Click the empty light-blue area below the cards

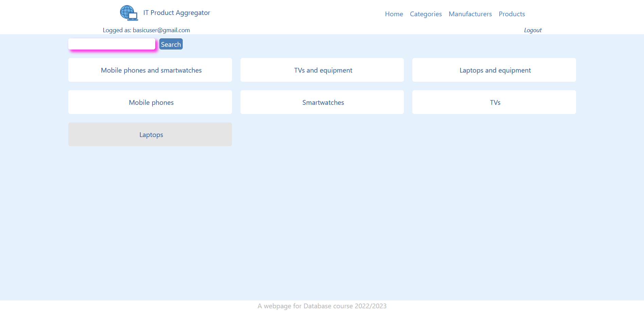pyautogui.click(x=322, y=220)
